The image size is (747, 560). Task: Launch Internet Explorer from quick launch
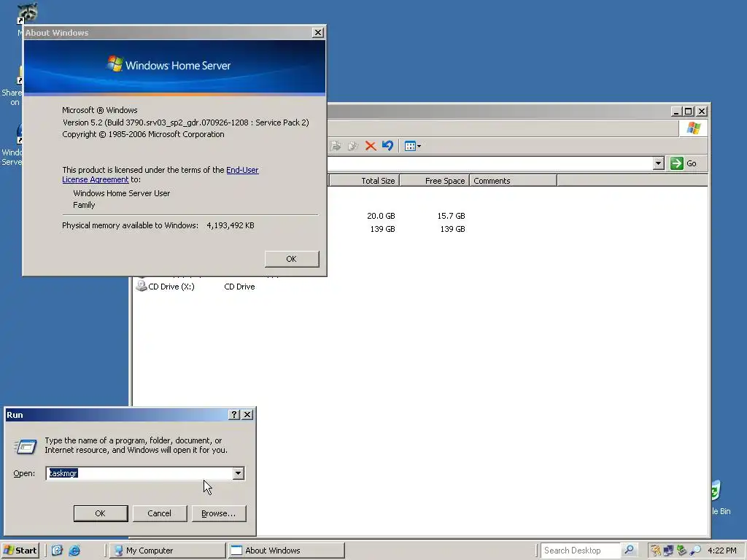point(75,551)
